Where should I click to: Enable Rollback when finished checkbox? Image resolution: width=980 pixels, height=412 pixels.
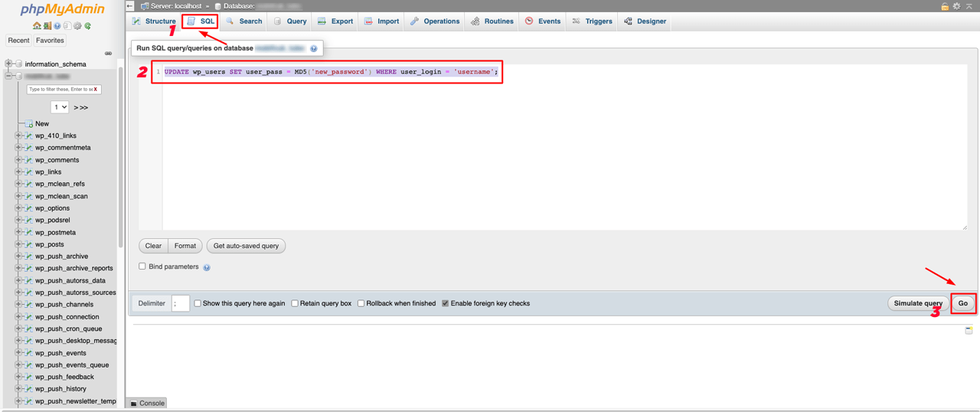tap(361, 303)
